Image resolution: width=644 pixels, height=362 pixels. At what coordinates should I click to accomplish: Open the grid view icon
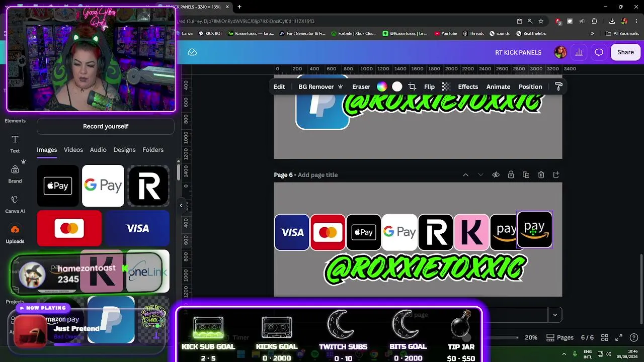[605, 337]
